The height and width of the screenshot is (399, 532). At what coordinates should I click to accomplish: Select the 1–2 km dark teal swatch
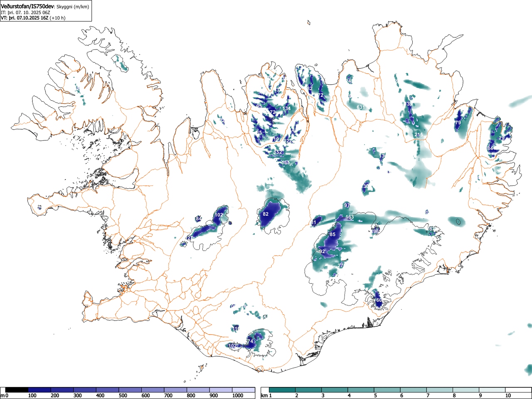point(283,390)
